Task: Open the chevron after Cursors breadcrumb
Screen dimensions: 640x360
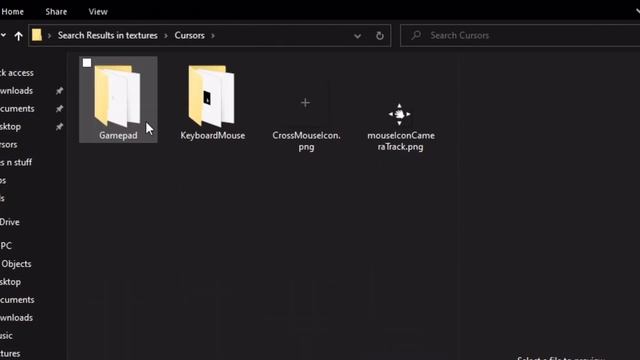Action: (213, 36)
